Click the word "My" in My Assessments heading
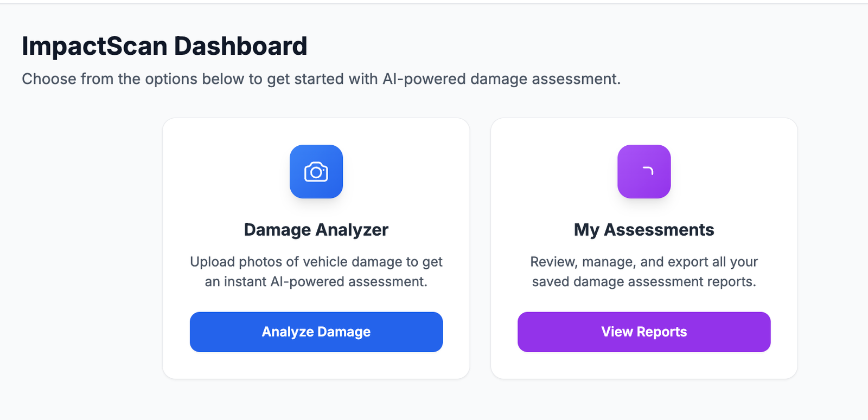The image size is (868, 420). click(x=586, y=230)
